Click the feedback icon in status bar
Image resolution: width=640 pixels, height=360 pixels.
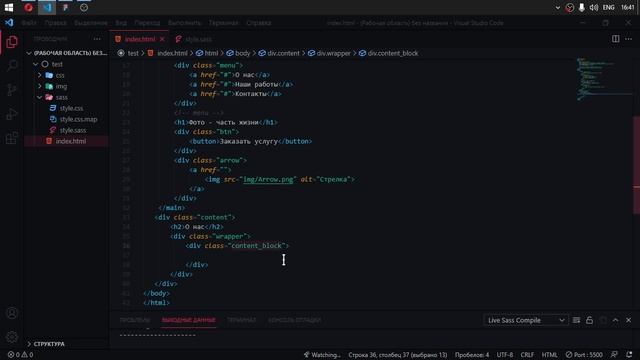coord(614,355)
